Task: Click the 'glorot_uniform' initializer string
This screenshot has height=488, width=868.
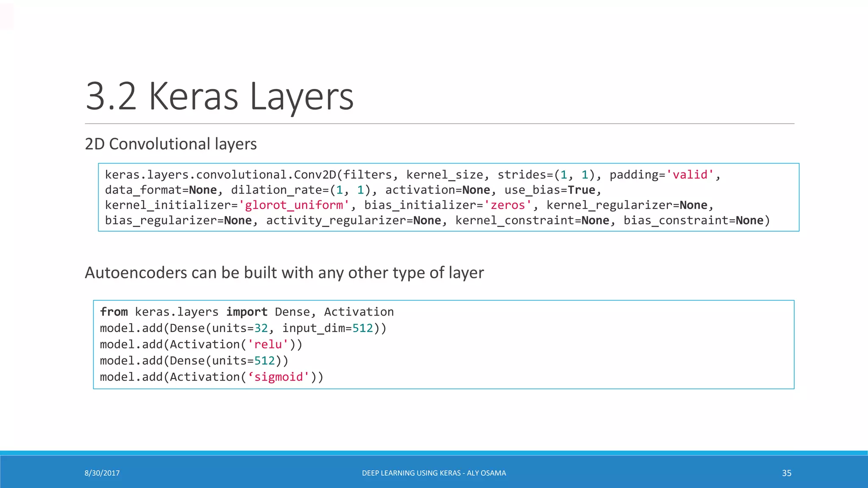Action: tap(294, 205)
